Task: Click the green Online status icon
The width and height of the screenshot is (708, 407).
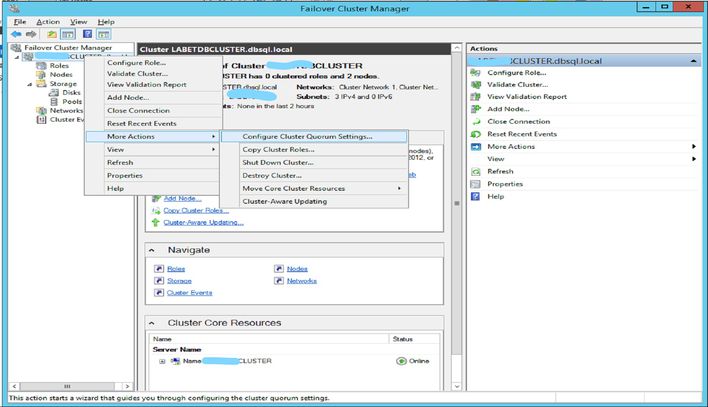Action: coord(401,361)
